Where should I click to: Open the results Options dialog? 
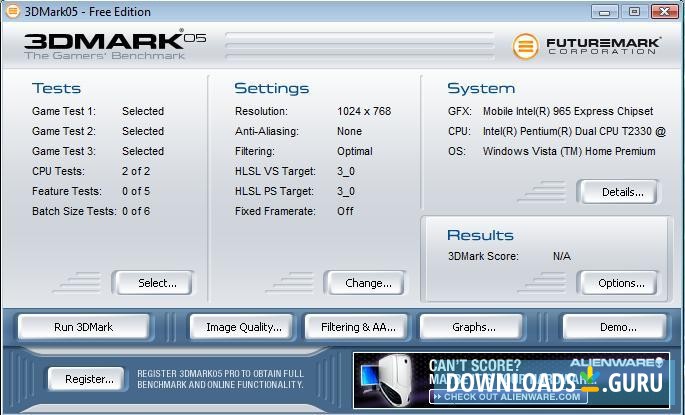pyautogui.click(x=618, y=283)
